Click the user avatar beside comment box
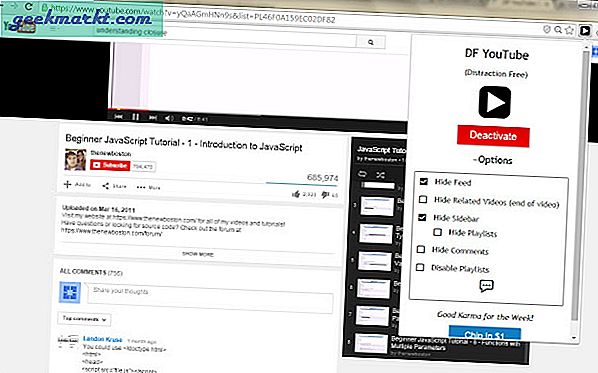598x373 pixels. [70, 293]
